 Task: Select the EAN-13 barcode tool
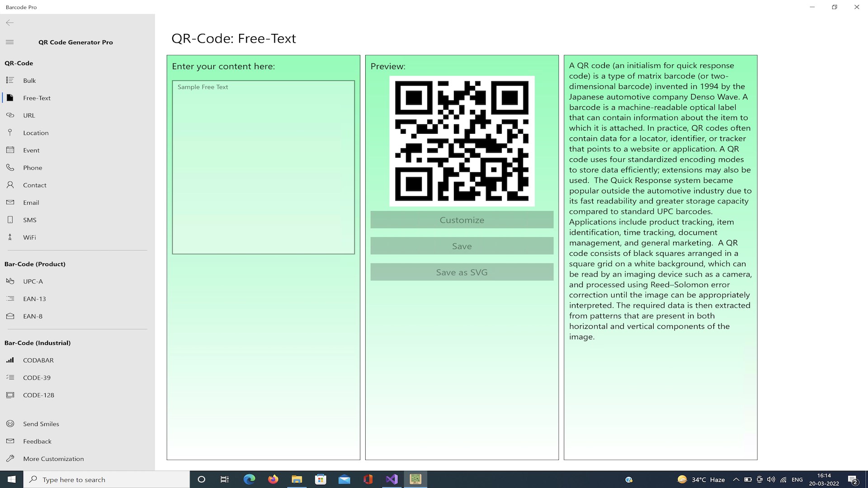(x=34, y=299)
